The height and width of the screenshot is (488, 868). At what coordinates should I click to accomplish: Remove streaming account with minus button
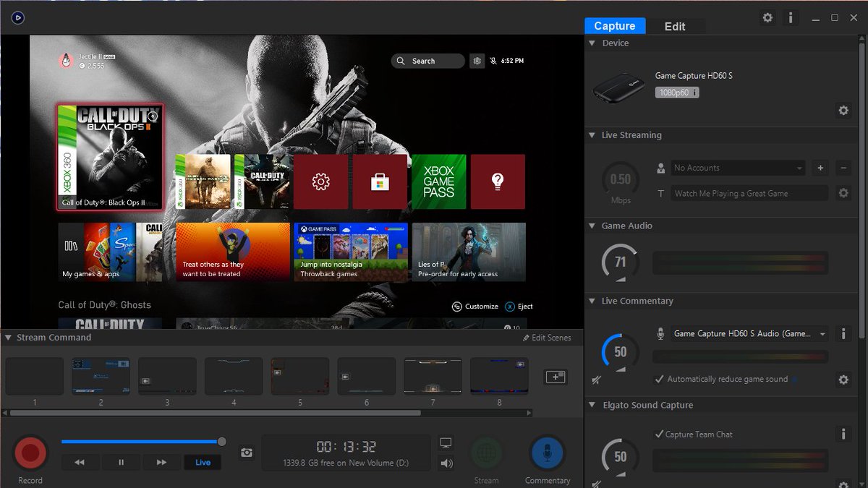coord(843,168)
